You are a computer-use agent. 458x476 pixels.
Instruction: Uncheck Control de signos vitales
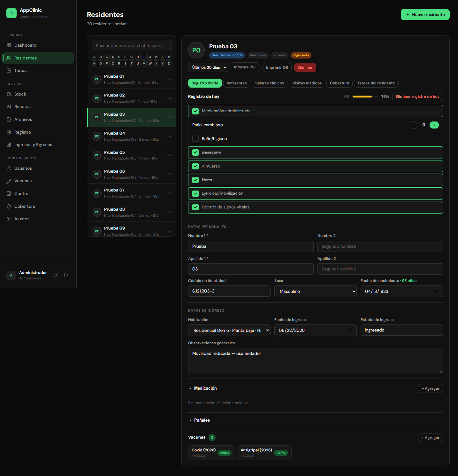tap(195, 207)
